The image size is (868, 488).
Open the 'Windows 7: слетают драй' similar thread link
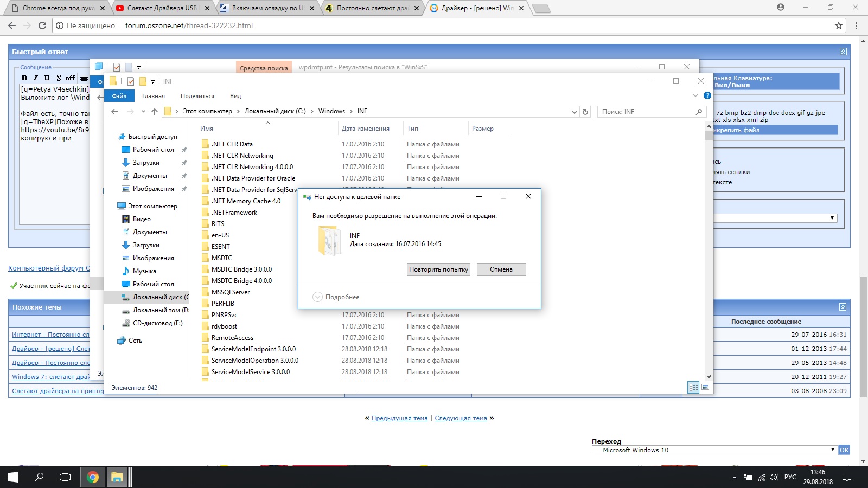51,377
